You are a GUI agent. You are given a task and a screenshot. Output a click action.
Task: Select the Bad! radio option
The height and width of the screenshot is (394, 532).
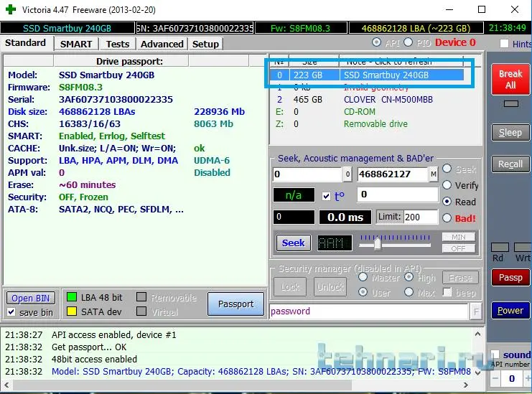tap(447, 218)
